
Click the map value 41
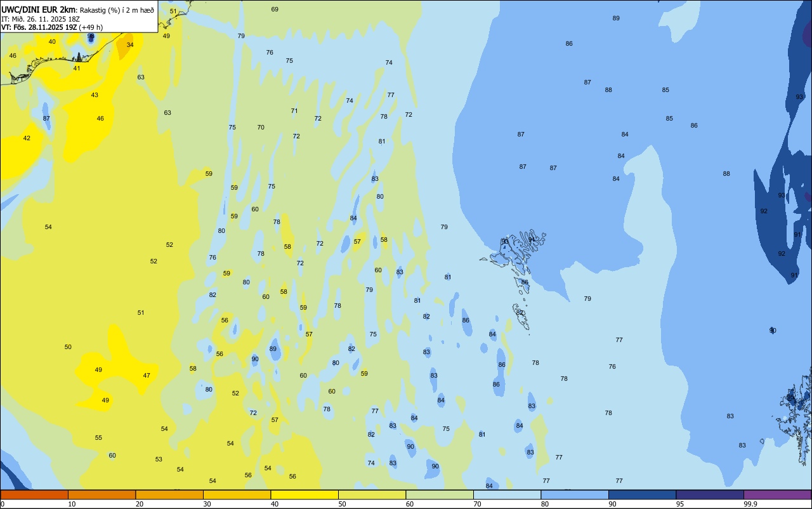tap(77, 69)
